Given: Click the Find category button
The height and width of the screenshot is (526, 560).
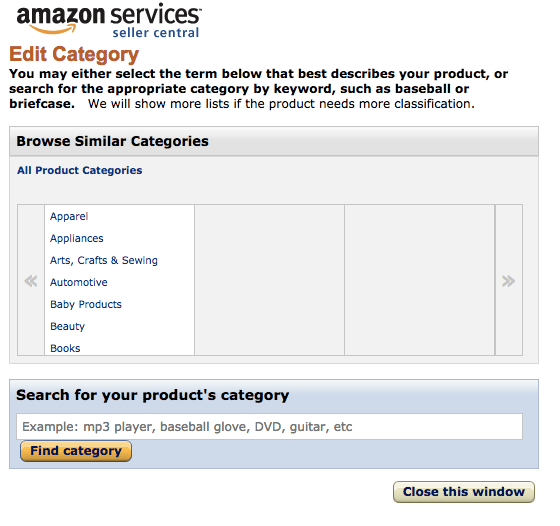Looking at the screenshot, I should [76, 451].
